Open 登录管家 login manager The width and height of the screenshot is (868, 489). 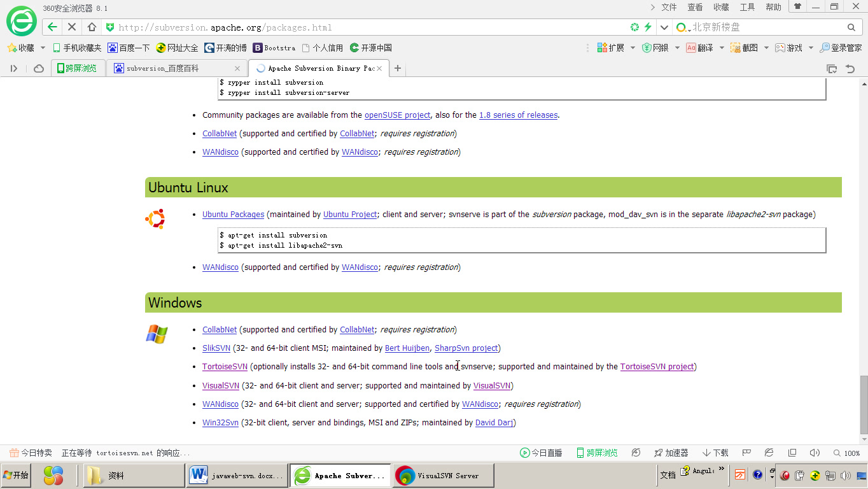coord(841,48)
